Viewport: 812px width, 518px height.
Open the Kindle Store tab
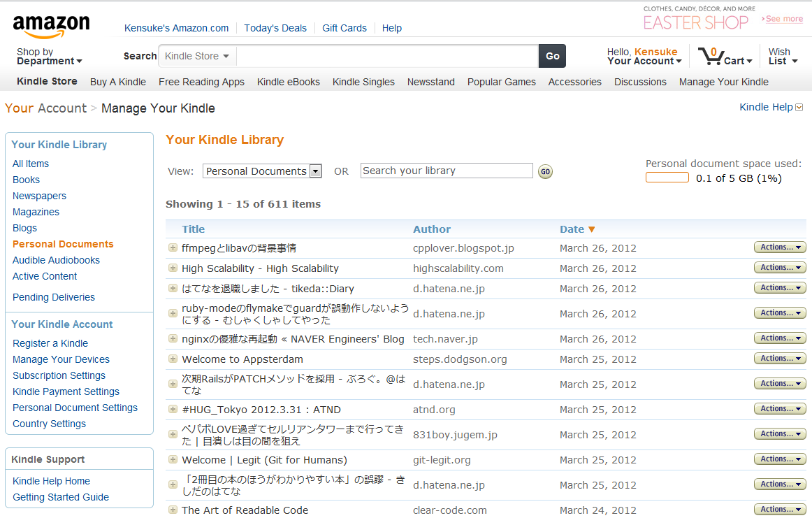(47, 81)
